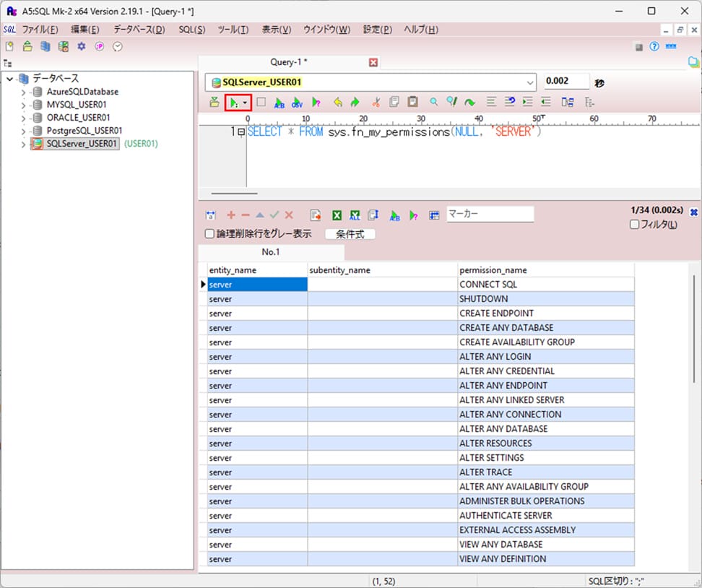Screen dimensions: 702x588
Task: Click the magnifier search icon in the editor toolbar
Action: pos(433,103)
